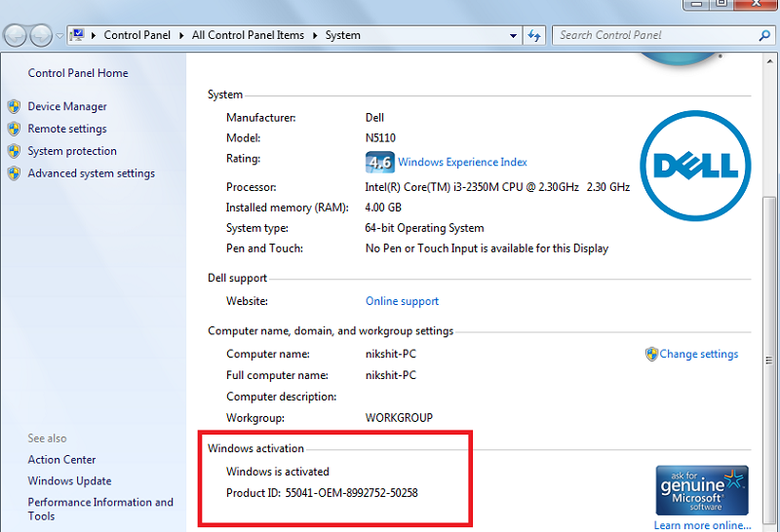Select model value N5110
The image size is (780, 532).
click(x=380, y=138)
